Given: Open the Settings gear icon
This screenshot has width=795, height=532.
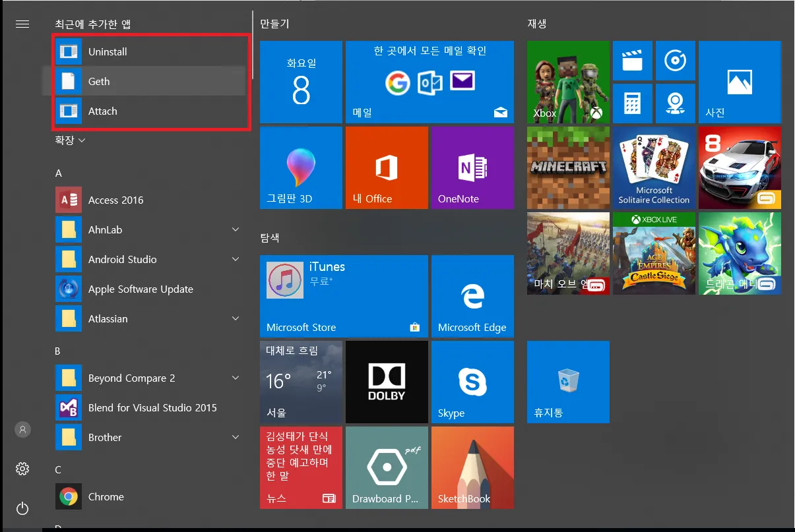Looking at the screenshot, I should (22, 469).
